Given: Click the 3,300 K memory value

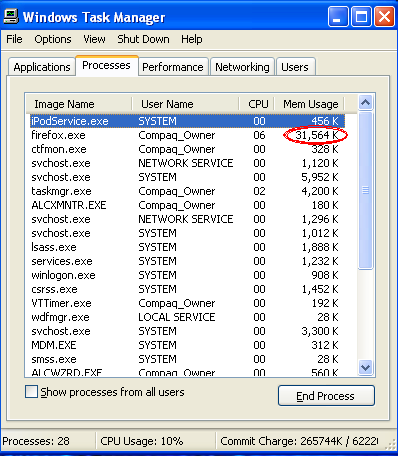Looking at the screenshot, I should 320,331.
